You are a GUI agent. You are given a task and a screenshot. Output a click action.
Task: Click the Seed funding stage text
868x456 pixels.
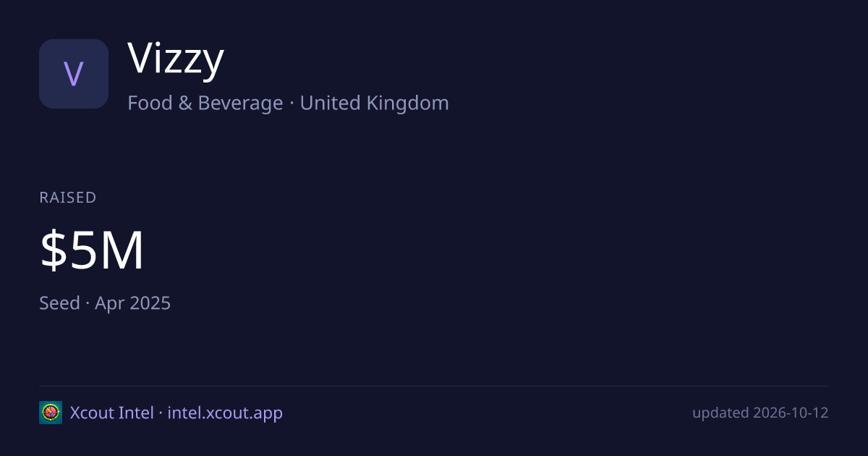[x=59, y=303]
